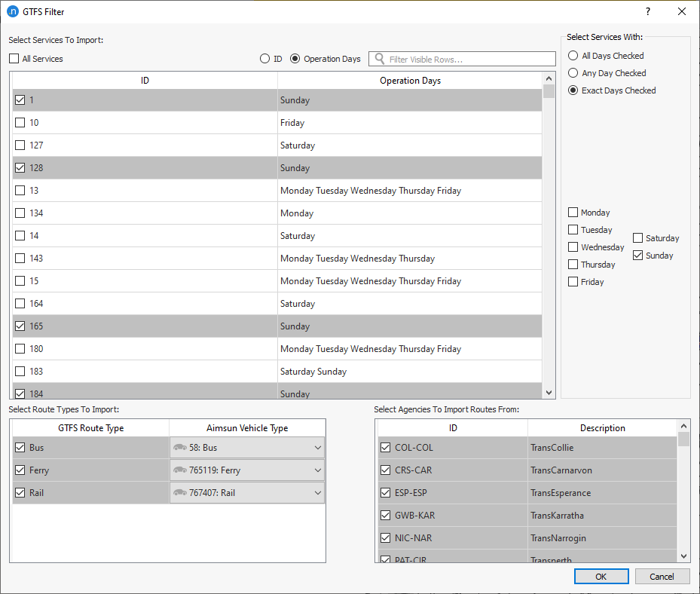Screen dimensions: 700x594
Task: Enable the All Services checkbox
Action: click(x=14, y=59)
